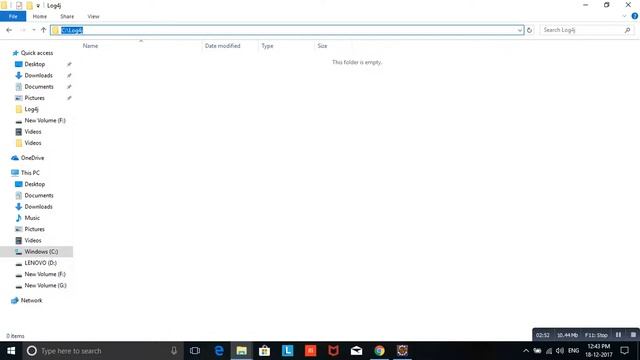Open Downloads under Quick access
The image size is (640, 360).
point(38,75)
